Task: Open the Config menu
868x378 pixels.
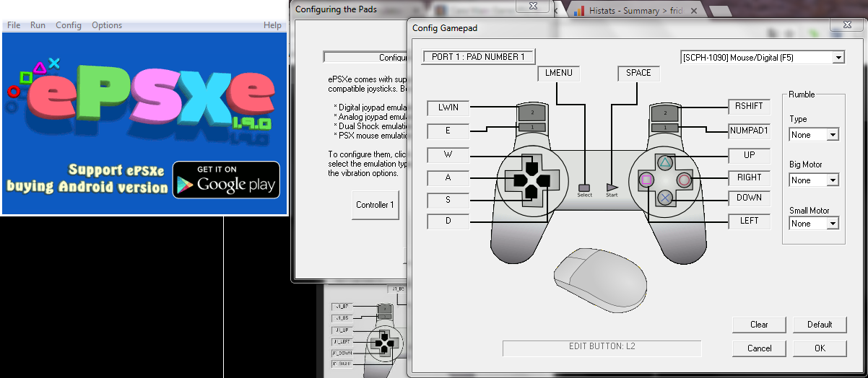Action: point(69,25)
